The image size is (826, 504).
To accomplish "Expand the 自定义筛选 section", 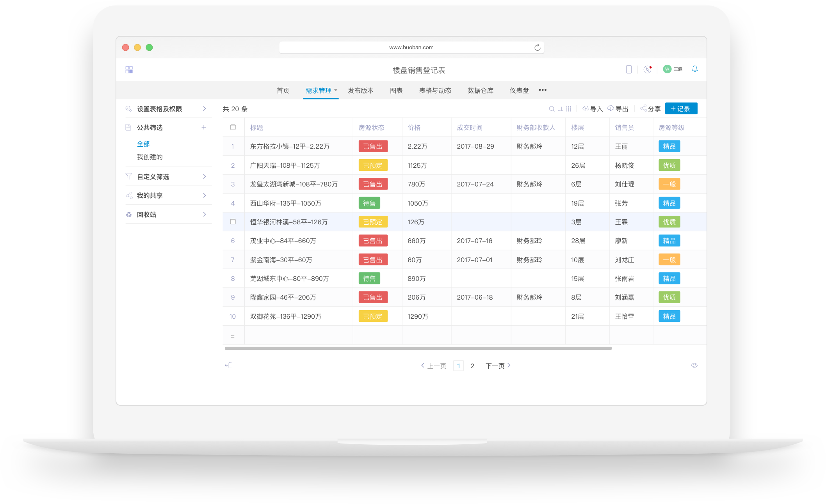I will (x=153, y=176).
